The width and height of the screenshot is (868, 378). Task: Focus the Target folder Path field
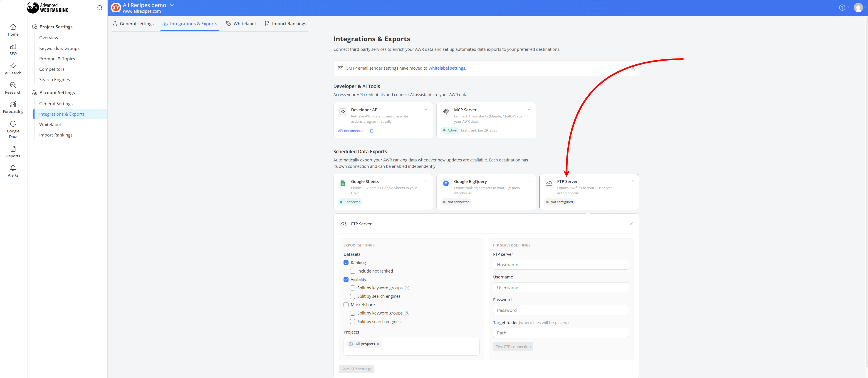561,333
